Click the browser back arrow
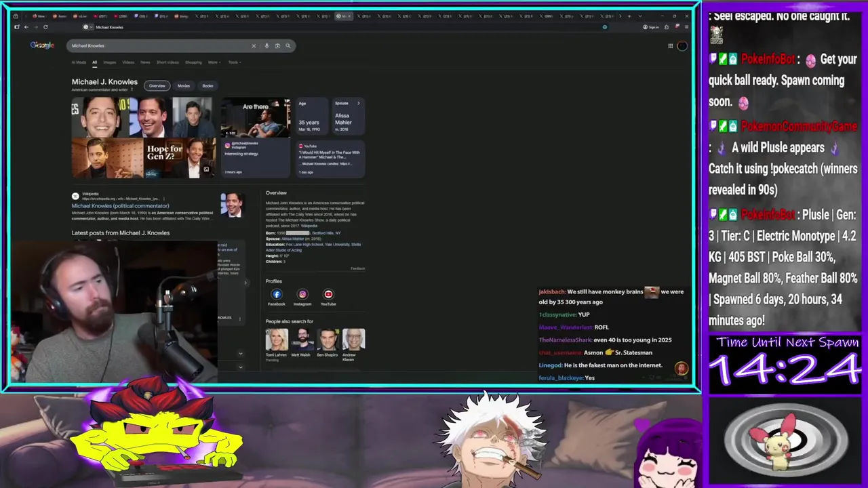Viewport: 868px width, 488px height. pyautogui.click(x=26, y=27)
